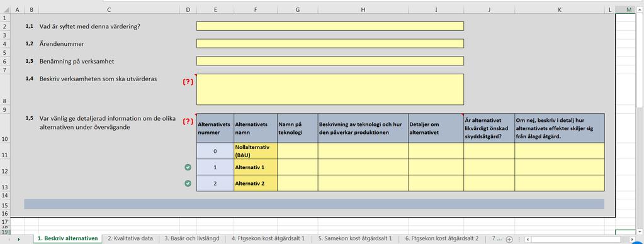Show more sheets via the '7 ...' tab
Image resolution: width=644 pixels, height=244 pixels.
[497, 238]
